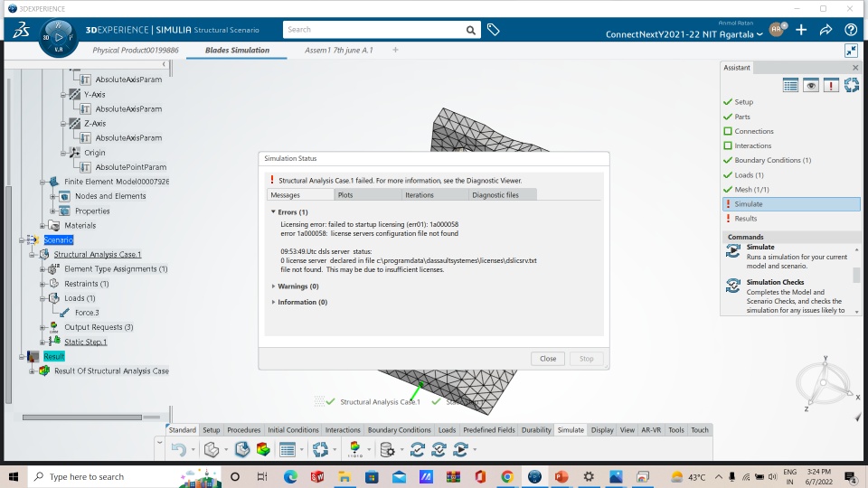Click the update arrows icon in Assistant

852,85
